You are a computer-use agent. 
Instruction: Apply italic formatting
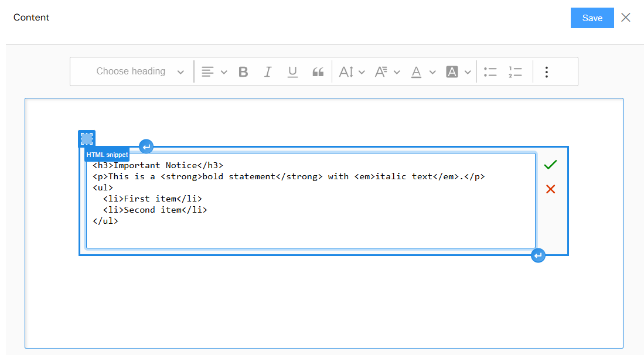point(268,71)
